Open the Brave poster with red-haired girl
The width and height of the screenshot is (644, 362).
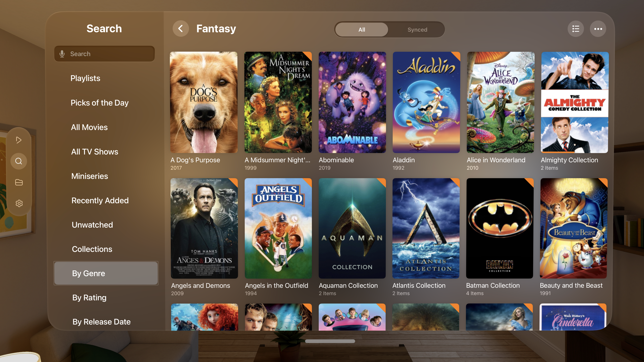204,317
